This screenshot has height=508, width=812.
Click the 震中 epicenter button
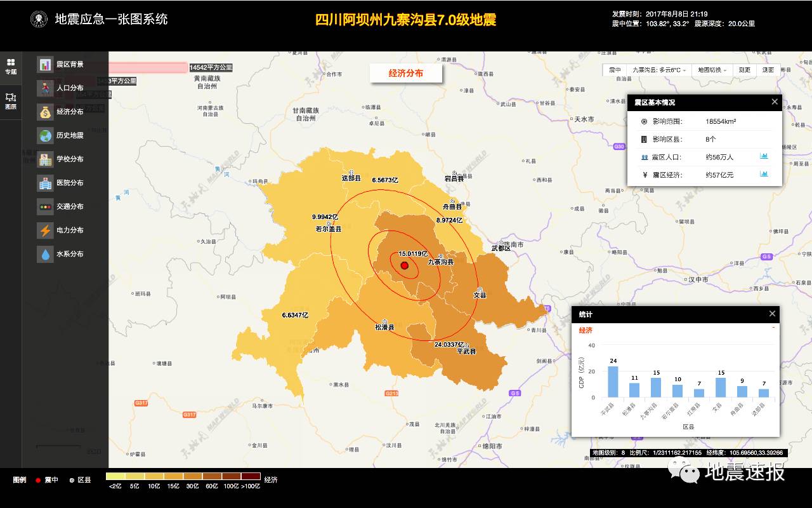click(615, 70)
